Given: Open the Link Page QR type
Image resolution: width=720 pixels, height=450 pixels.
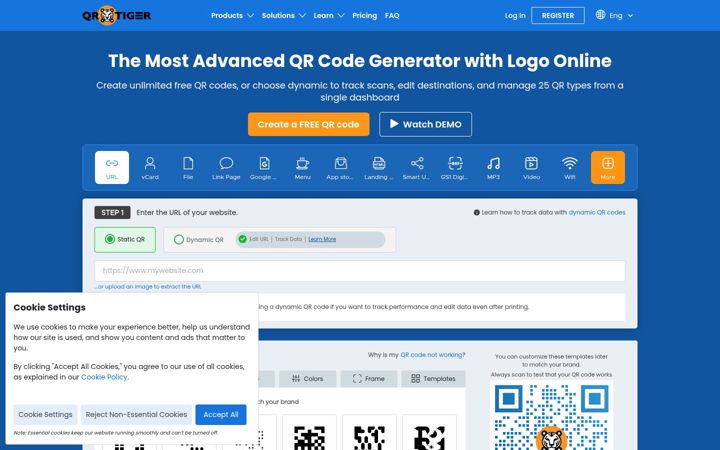Looking at the screenshot, I should click(226, 167).
